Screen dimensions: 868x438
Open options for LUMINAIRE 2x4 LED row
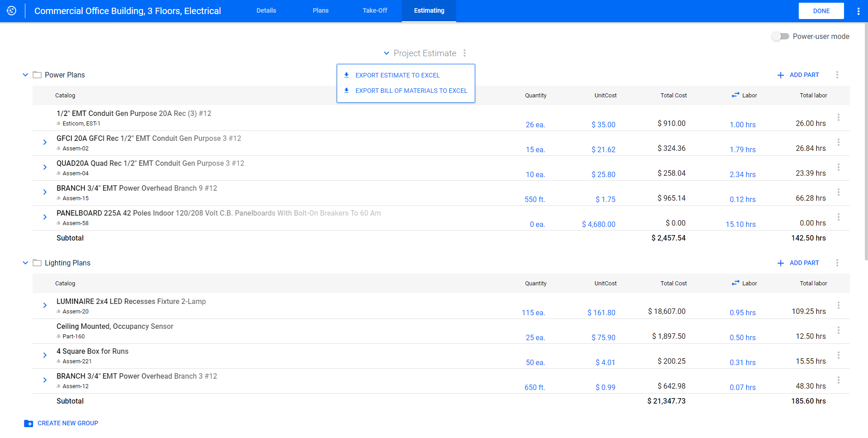pyautogui.click(x=839, y=305)
